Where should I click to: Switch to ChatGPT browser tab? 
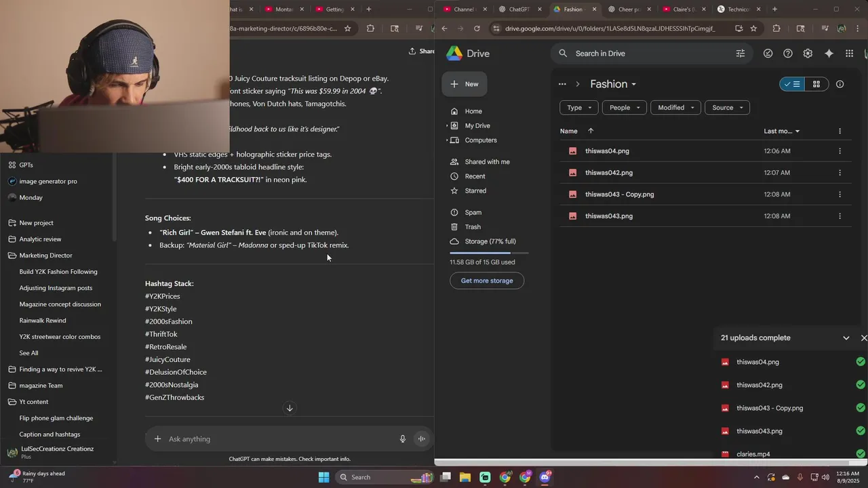tap(520, 9)
